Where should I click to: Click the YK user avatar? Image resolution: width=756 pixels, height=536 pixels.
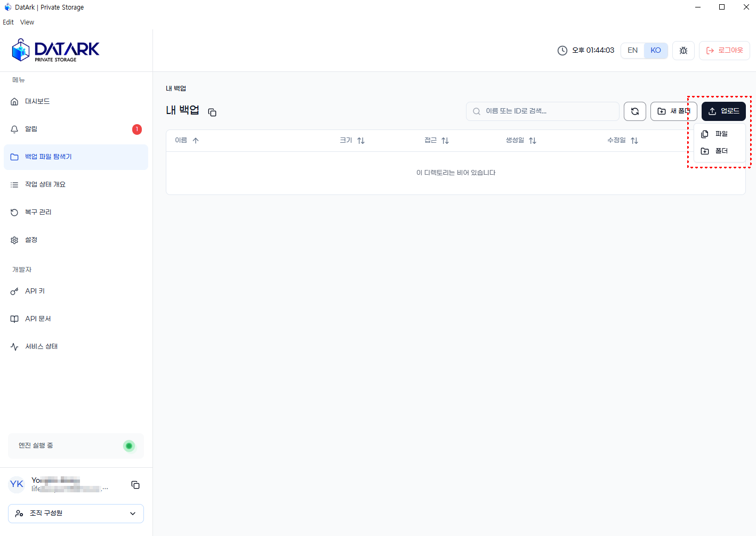point(17,484)
